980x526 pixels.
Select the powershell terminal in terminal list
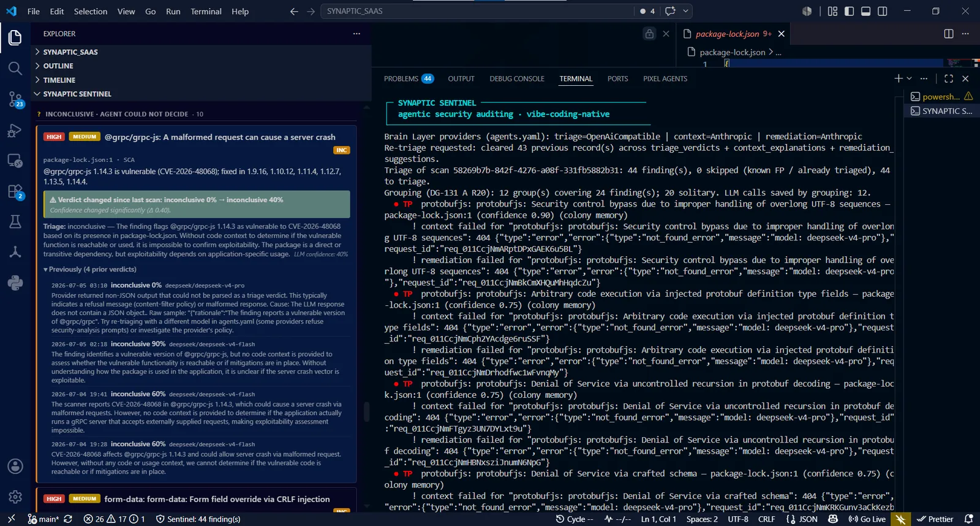[941, 96]
